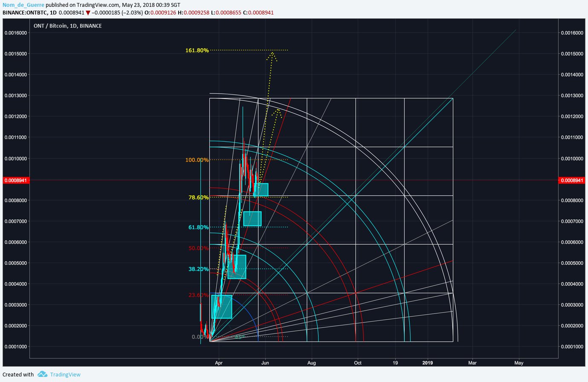
Task: Click the Oct label on the time axis
Action: 358,363
